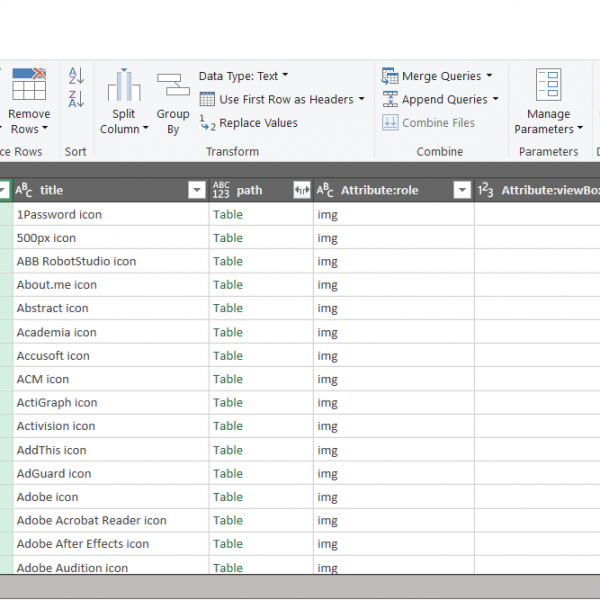This screenshot has width=600, height=600.
Task: Sort descending with the Z-A icon
Action: (76, 99)
